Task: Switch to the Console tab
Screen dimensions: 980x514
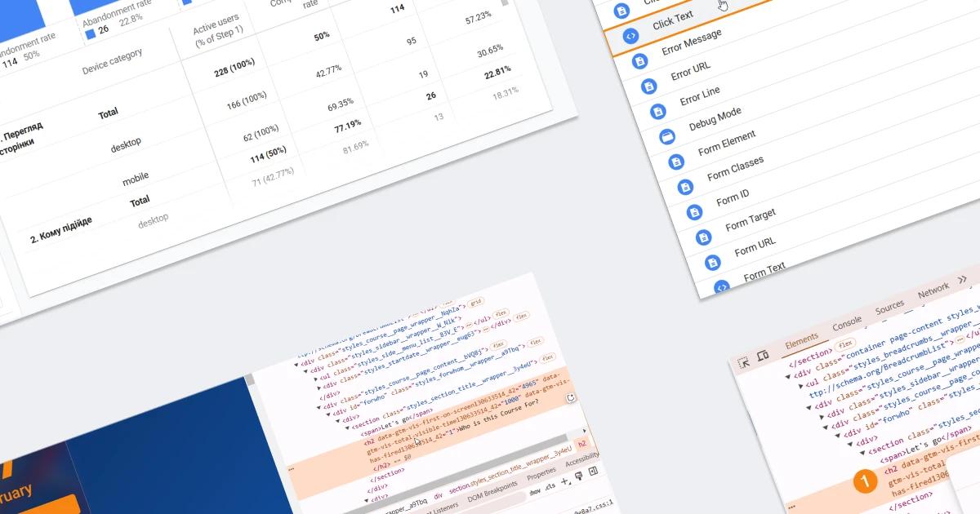Action: click(847, 324)
